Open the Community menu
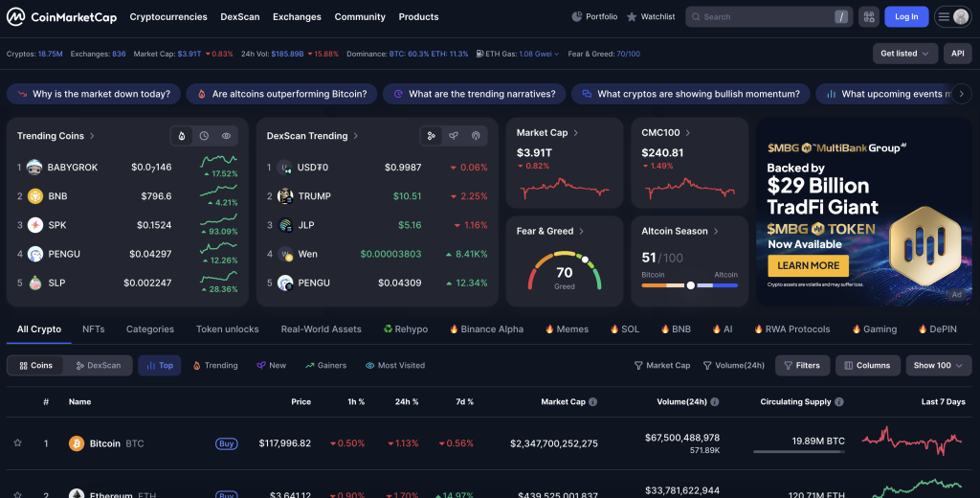The image size is (980, 498). point(360,17)
